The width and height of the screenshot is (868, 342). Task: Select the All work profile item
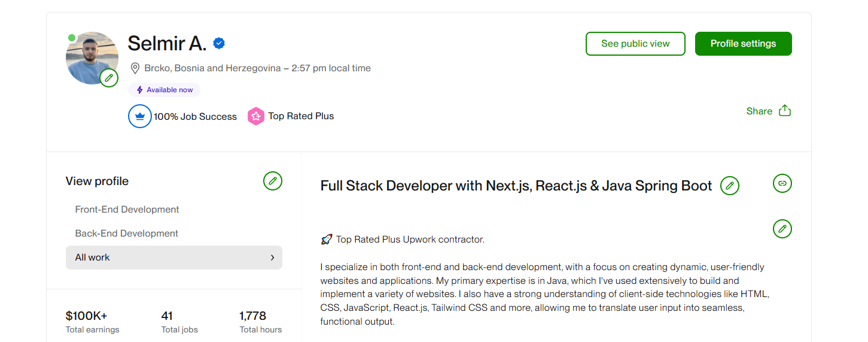(174, 258)
